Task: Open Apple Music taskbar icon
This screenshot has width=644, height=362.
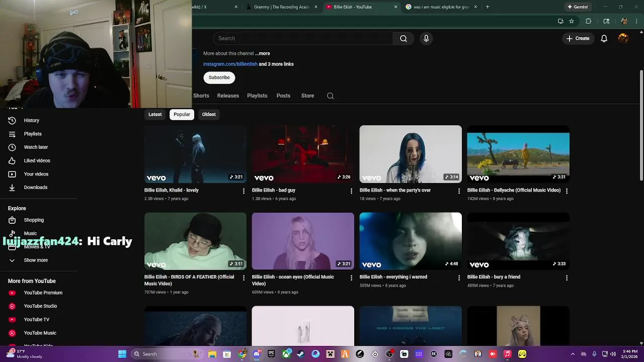Action: [508, 354]
